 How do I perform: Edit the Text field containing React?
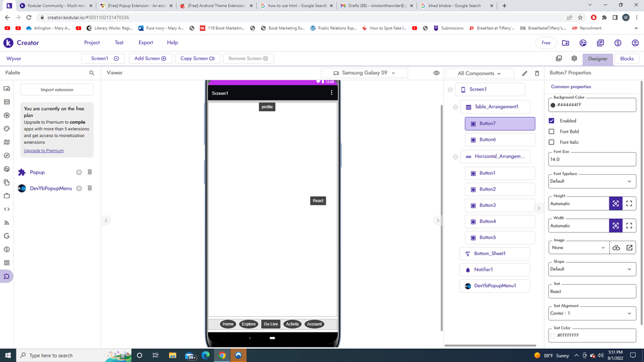coord(592,292)
